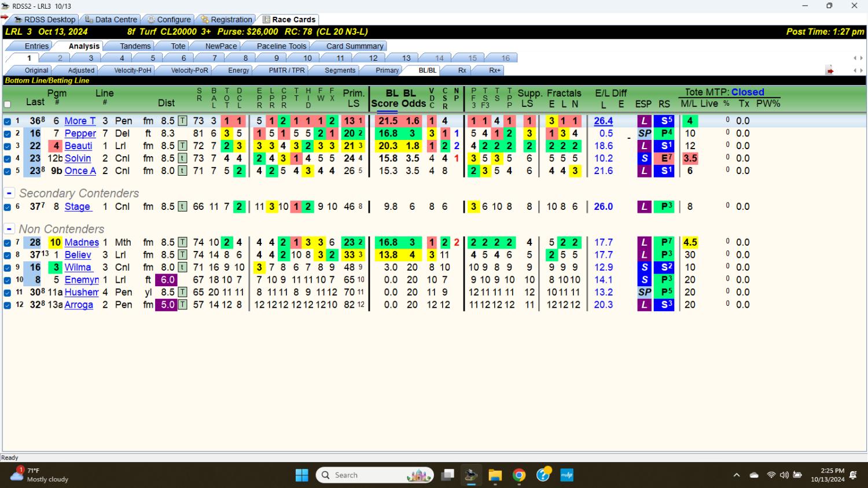Screen dimensions: 868x488
Task: Select race 7 tab
Action: 214,58
